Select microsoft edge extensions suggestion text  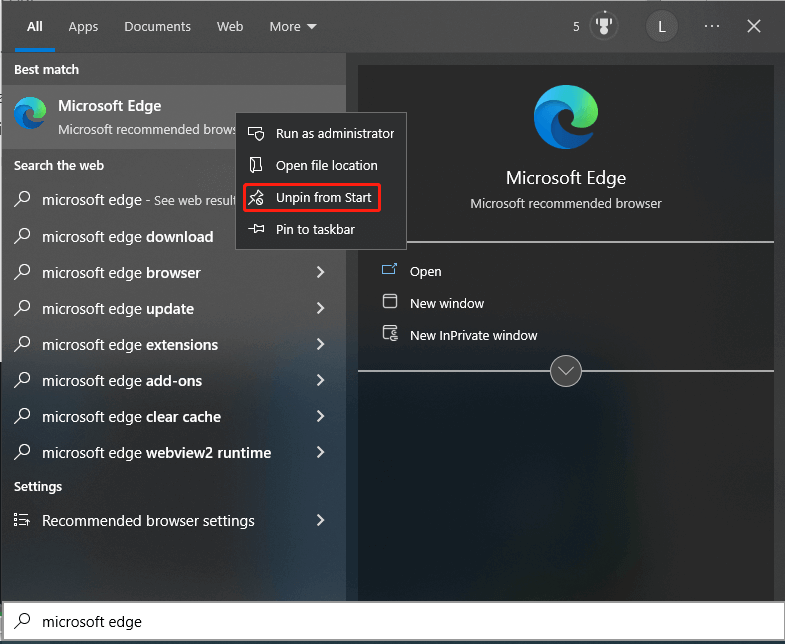[130, 345]
